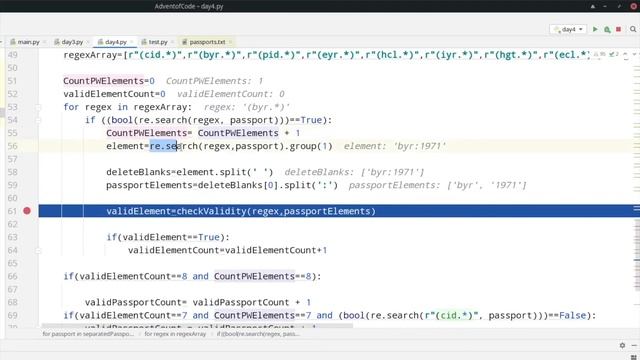Click 'CountPWElements==8' on line 66
640x360 pixels.
coord(262,276)
